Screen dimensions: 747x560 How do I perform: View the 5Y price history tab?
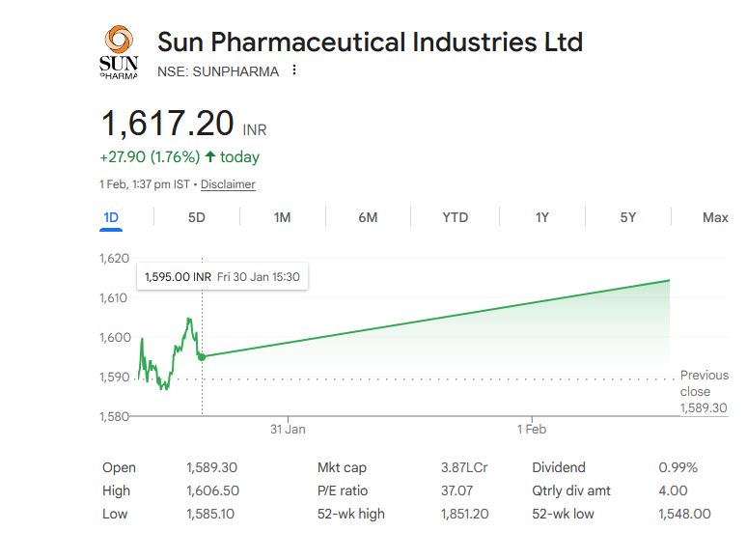click(x=628, y=217)
